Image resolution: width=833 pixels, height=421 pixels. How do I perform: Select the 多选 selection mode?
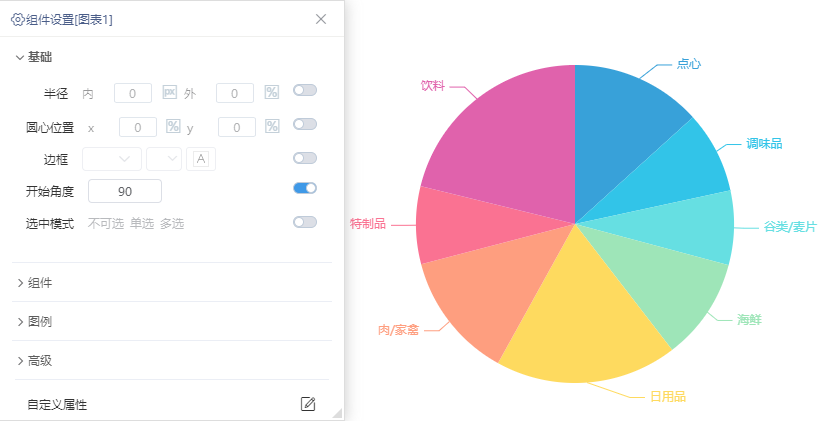[x=172, y=224]
